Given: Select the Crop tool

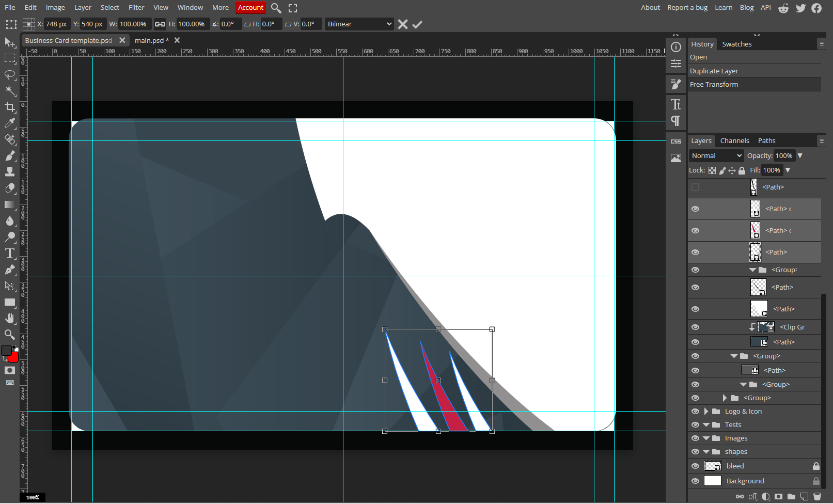Looking at the screenshot, I should click(x=10, y=107).
